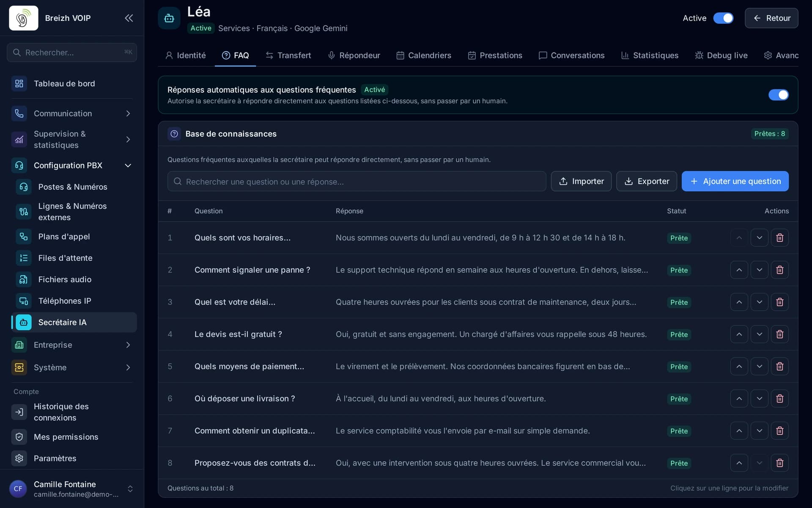
Task: Delete the "Quels sont vos horaires" question
Action: click(779, 238)
